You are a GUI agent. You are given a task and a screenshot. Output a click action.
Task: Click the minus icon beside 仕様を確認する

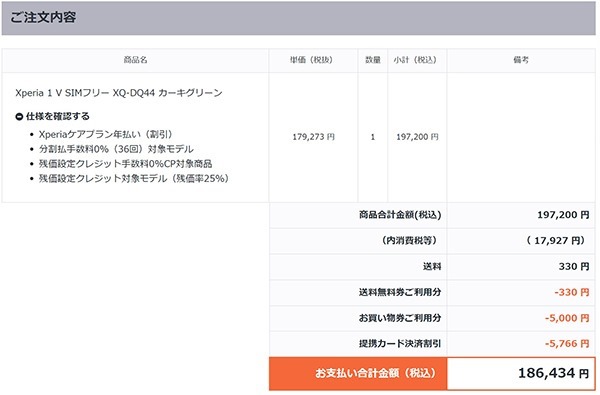(19, 116)
